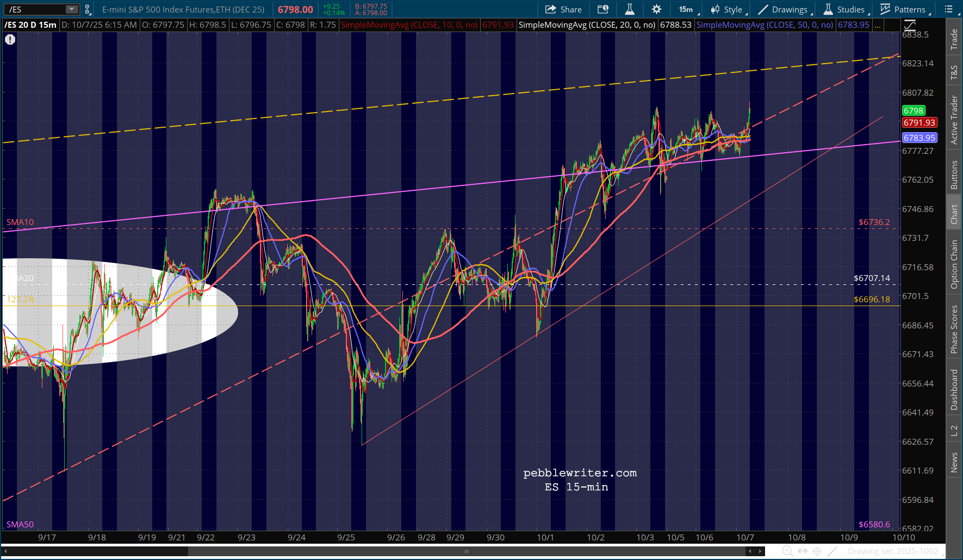The height and width of the screenshot is (560, 963).
Task: Click the scroll right arrow on the time scrollbar
Action: click(x=761, y=551)
